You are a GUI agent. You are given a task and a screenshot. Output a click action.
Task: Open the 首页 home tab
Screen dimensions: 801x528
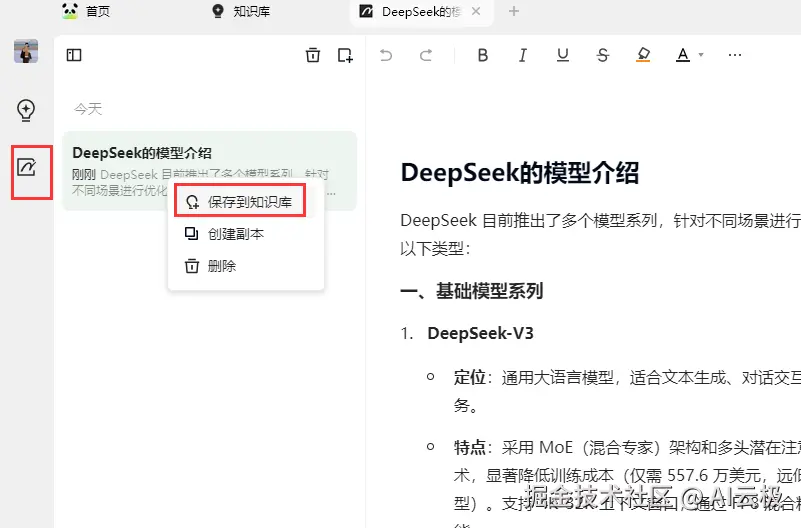pos(87,11)
